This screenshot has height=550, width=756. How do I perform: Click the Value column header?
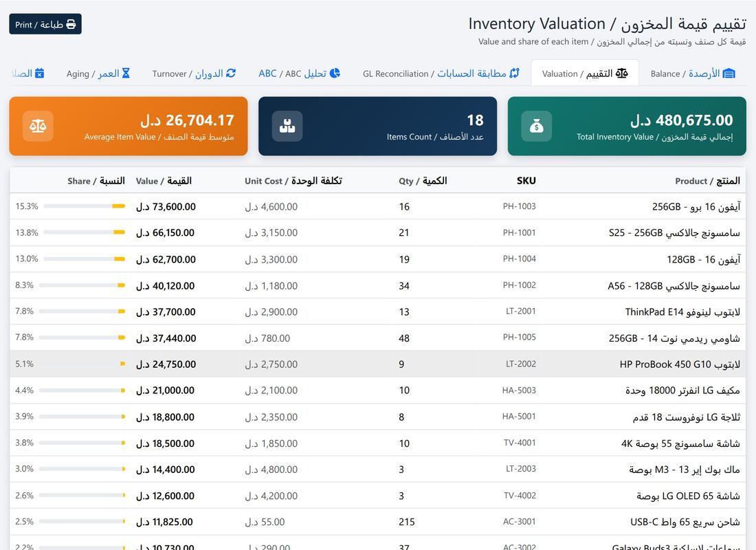(x=164, y=181)
